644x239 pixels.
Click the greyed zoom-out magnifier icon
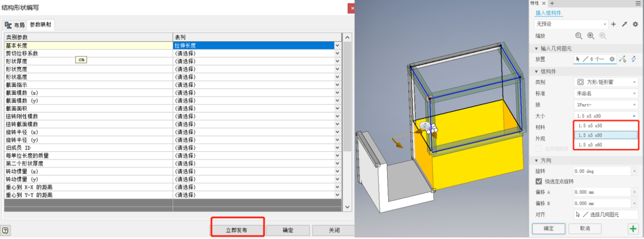pos(603,36)
